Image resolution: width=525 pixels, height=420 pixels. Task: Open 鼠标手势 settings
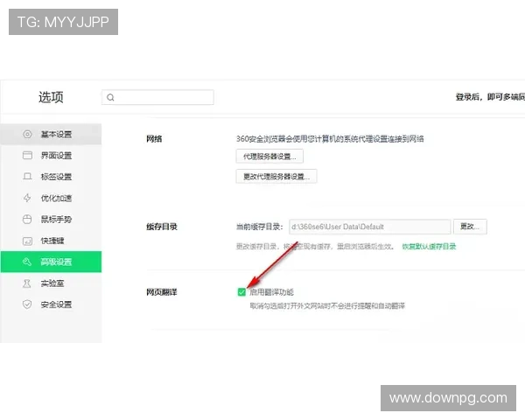pyautogui.click(x=51, y=220)
